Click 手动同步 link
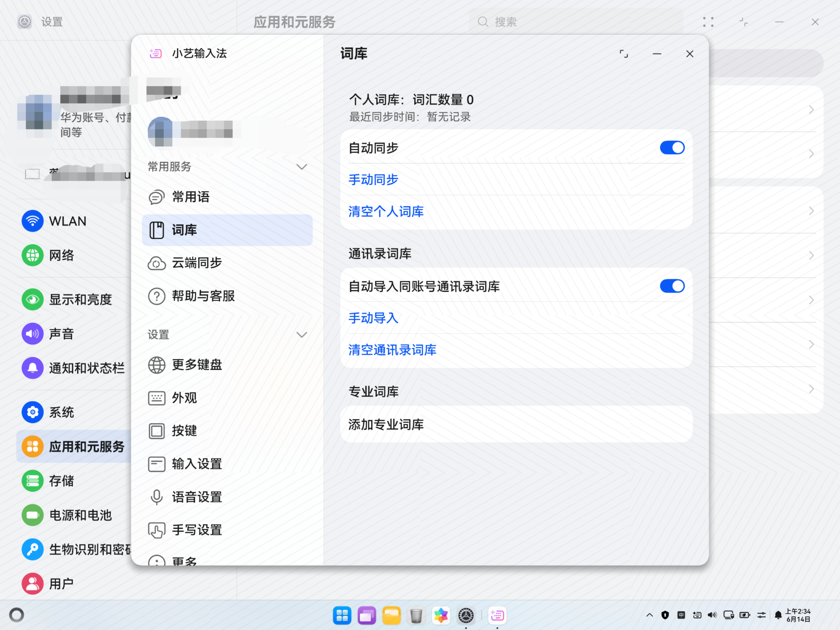 point(373,180)
